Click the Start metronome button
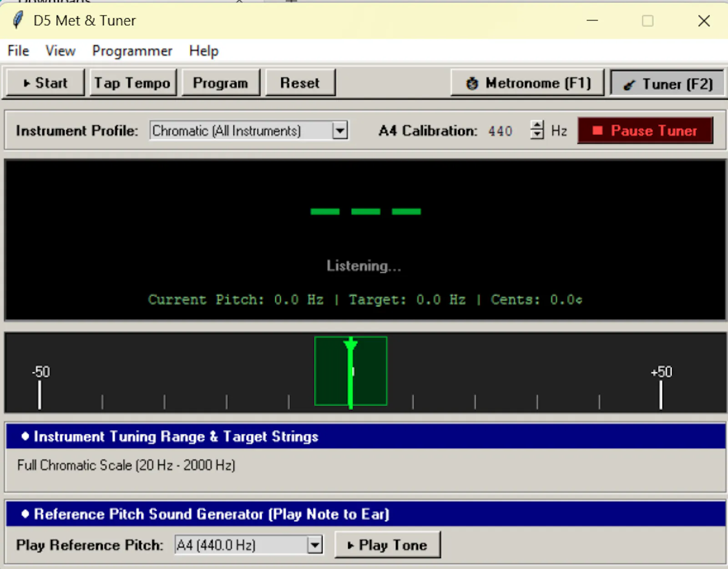 pos(45,83)
